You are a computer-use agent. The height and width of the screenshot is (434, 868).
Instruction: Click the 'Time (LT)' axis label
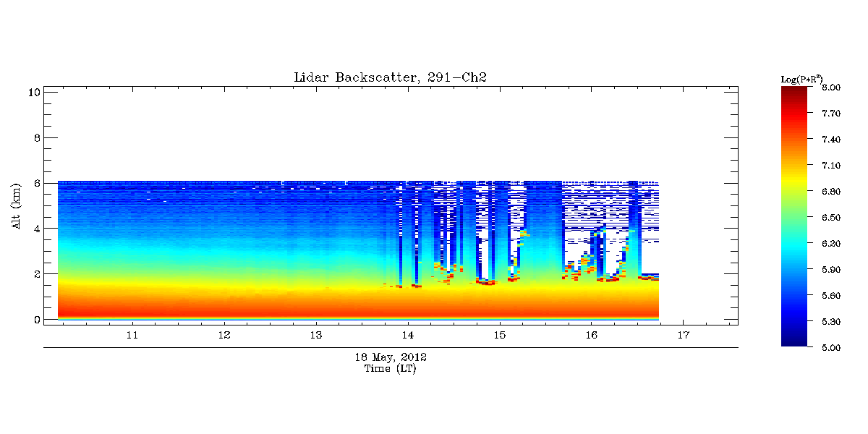click(390, 369)
